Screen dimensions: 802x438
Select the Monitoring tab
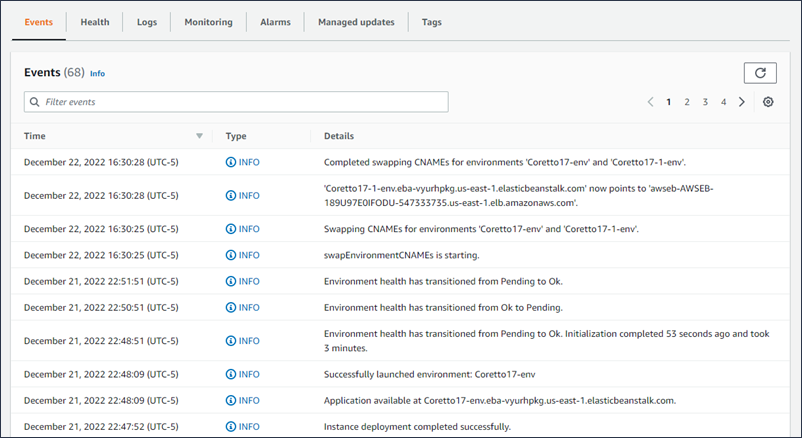pos(208,22)
